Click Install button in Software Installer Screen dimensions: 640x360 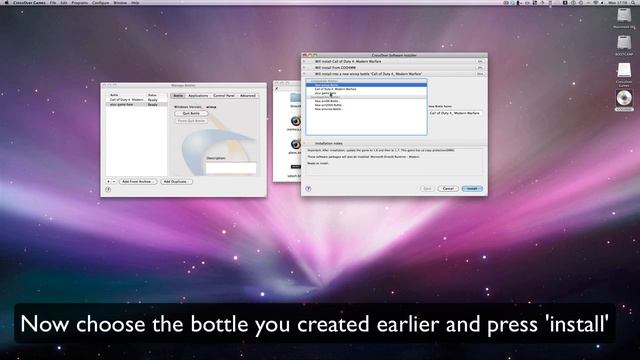pyautogui.click(x=472, y=189)
